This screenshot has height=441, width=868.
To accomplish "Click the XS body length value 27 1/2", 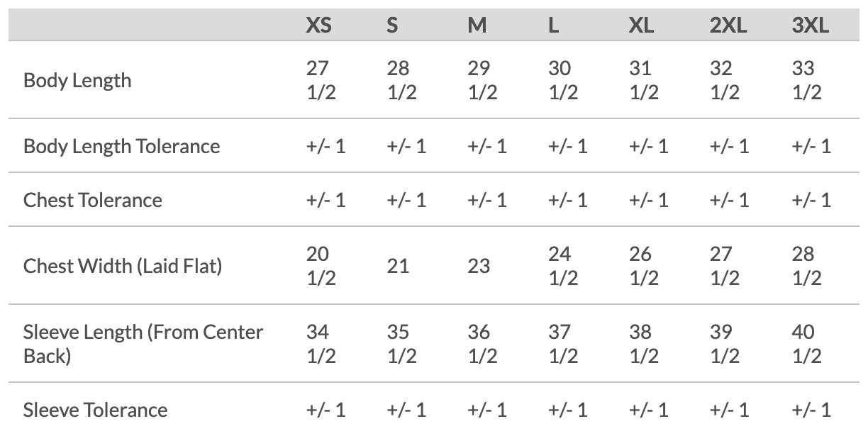I will click(321, 80).
